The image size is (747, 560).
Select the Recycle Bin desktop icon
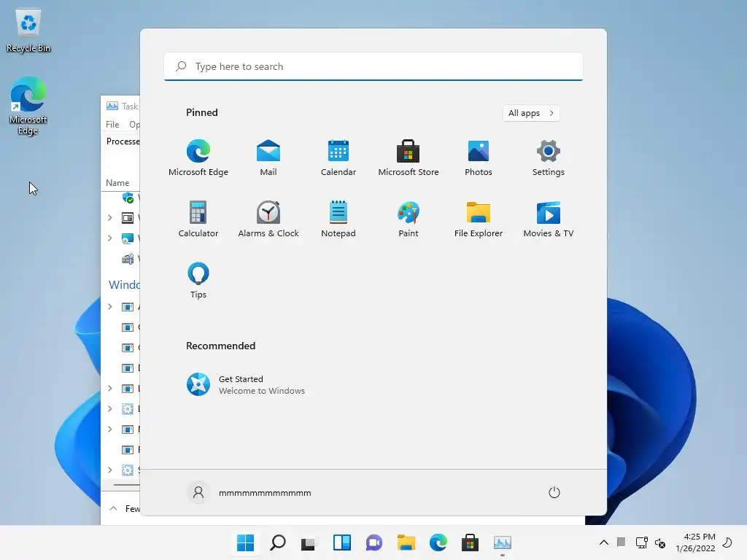[28, 31]
